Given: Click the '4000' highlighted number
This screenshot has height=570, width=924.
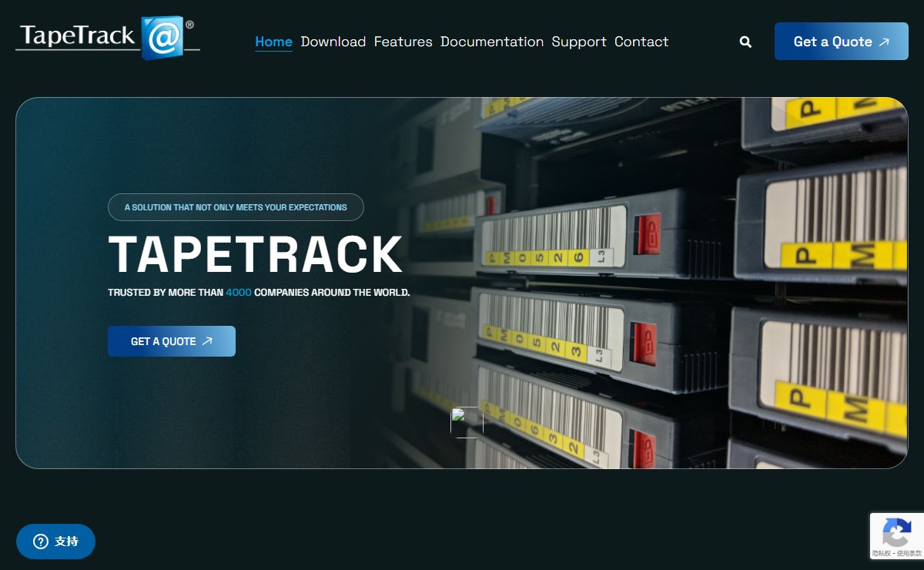Looking at the screenshot, I should [x=239, y=293].
